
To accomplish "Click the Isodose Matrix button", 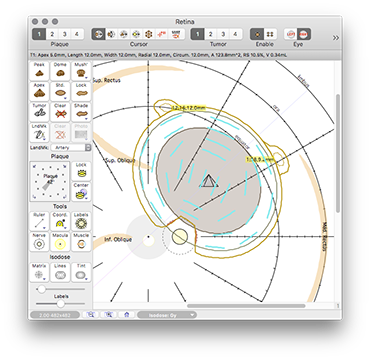I will 39,272.
